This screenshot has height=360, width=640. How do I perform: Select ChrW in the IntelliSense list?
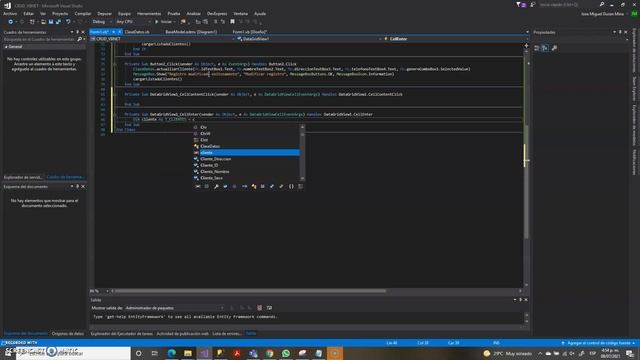click(247, 133)
